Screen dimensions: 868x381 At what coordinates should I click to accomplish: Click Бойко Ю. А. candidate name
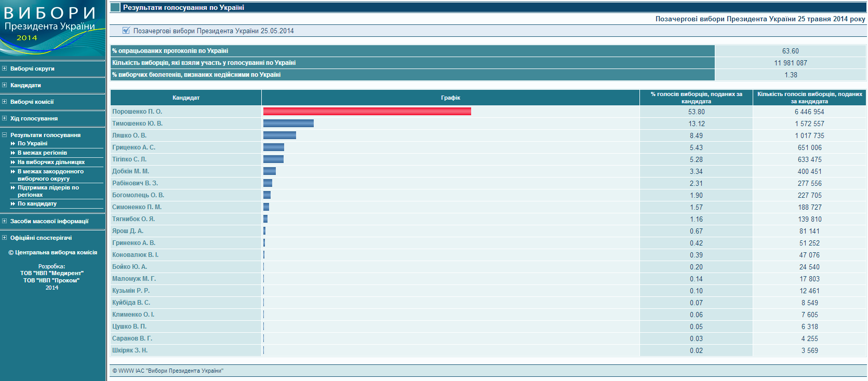tap(129, 267)
